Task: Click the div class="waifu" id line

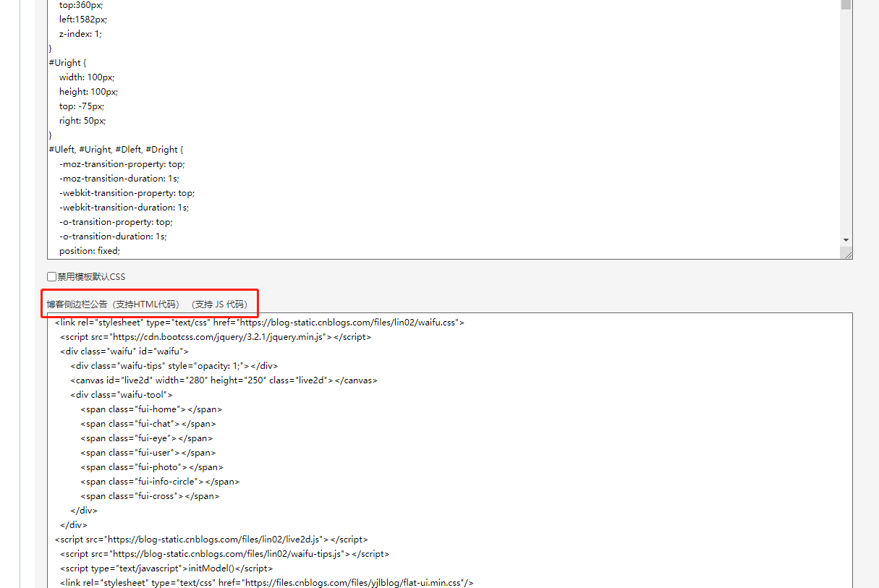Action: click(124, 351)
